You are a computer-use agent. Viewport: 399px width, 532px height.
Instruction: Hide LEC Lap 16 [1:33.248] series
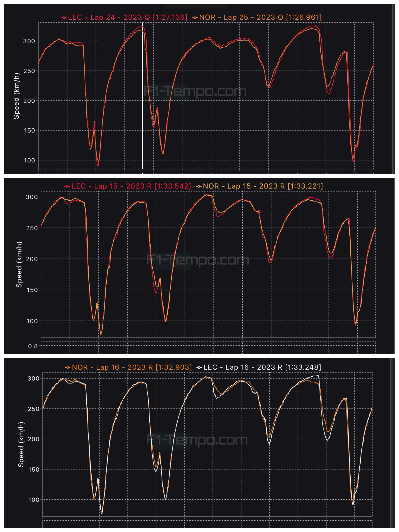[262, 367]
